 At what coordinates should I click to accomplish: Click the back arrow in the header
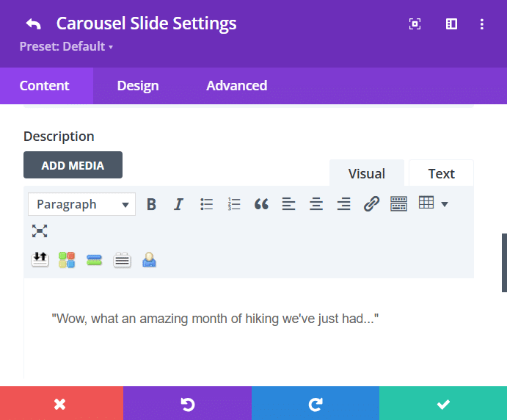[33, 24]
